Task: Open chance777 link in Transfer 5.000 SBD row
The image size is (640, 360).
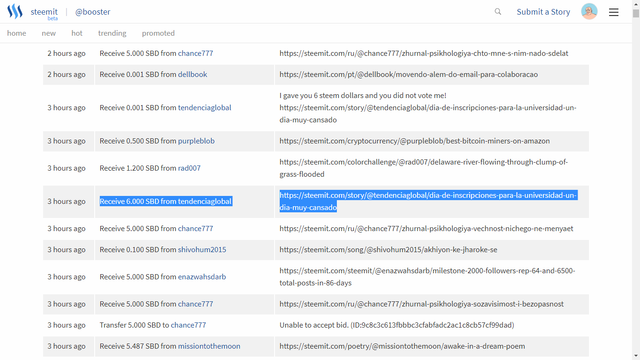Action: point(188,325)
